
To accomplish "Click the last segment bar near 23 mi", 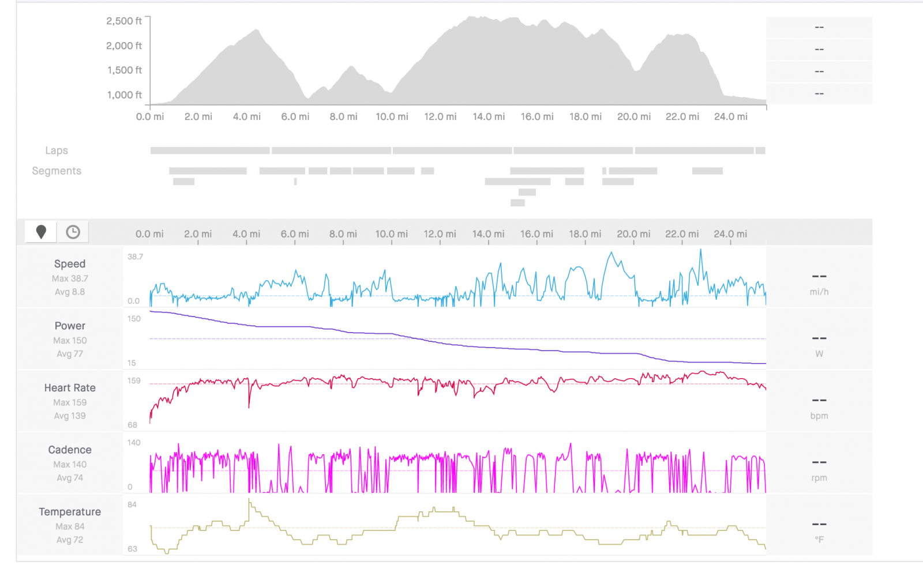I will [x=707, y=171].
